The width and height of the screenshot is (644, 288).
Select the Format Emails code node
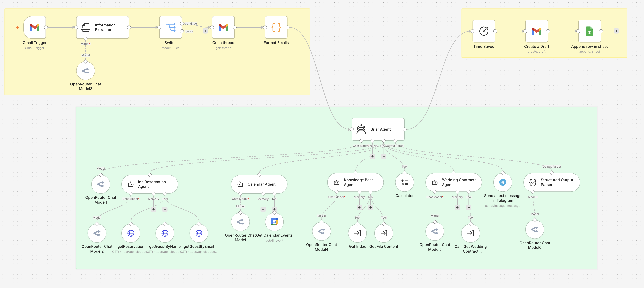tap(276, 27)
